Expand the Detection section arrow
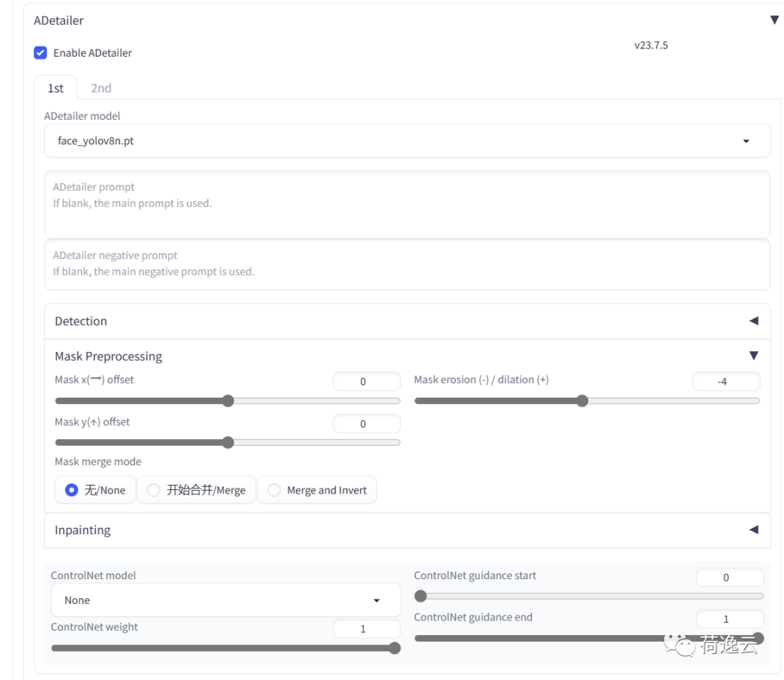The image size is (784, 680). [x=754, y=321]
